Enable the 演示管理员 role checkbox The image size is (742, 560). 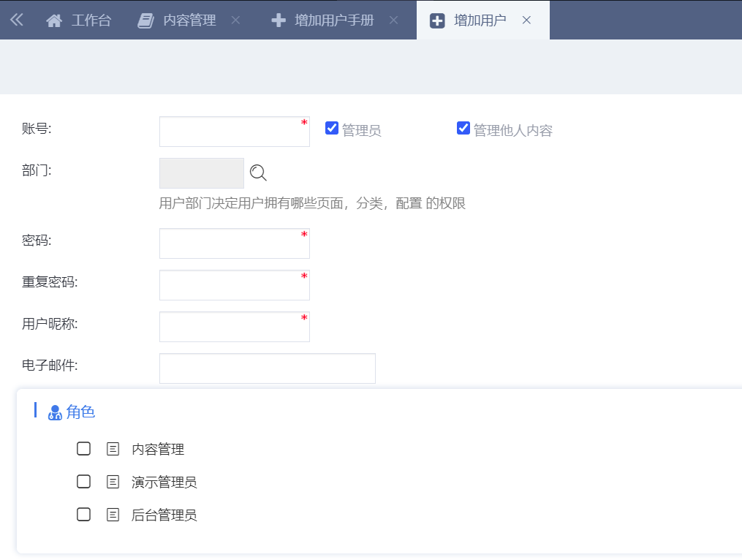coord(84,482)
